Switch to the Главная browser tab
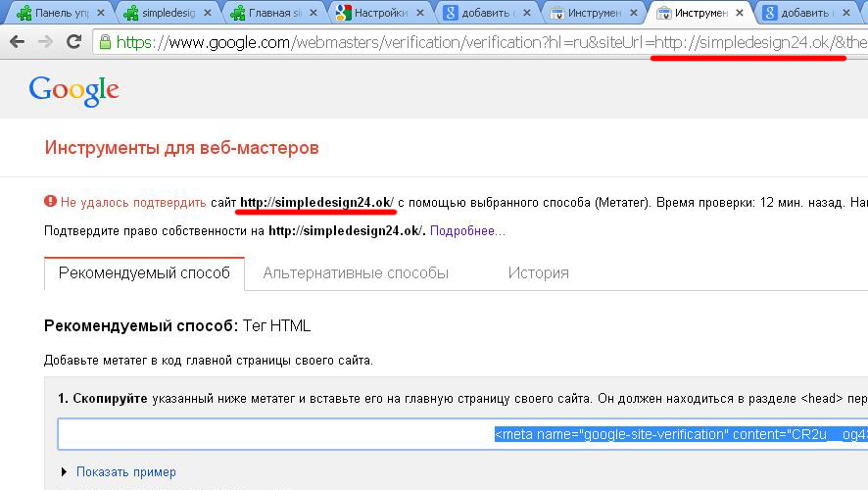Screen dimensions: 868x490 pos(274,13)
